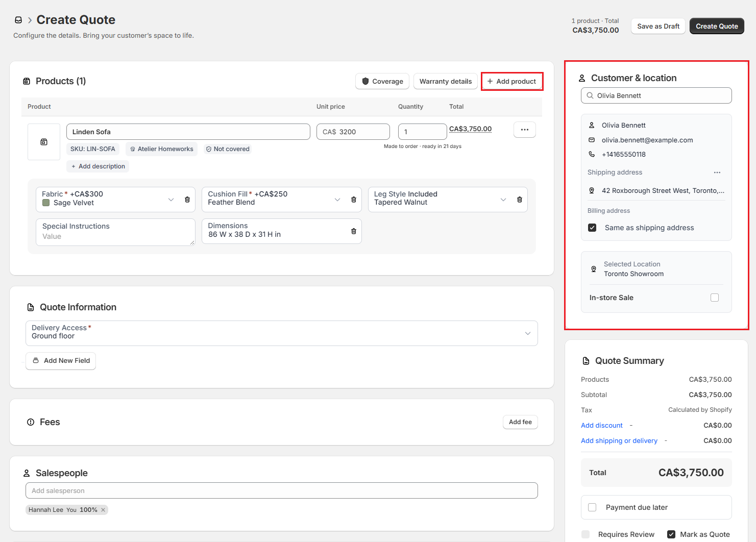The image size is (756, 542).
Task: Click the Selected Location pin icon
Action: pyautogui.click(x=594, y=269)
